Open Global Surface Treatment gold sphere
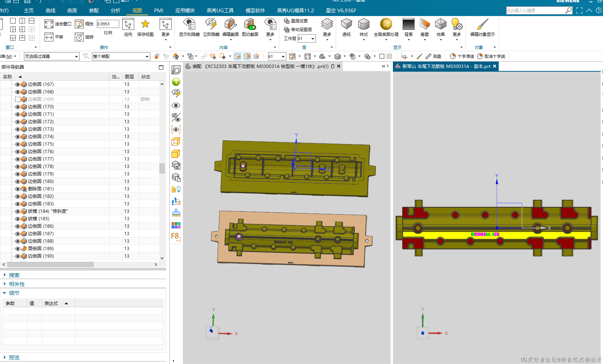Viewport: 603px width, 364px height. click(386, 24)
